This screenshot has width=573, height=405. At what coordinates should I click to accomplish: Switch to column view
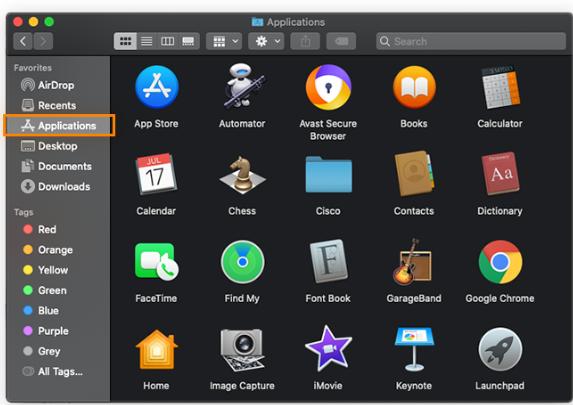pos(167,41)
